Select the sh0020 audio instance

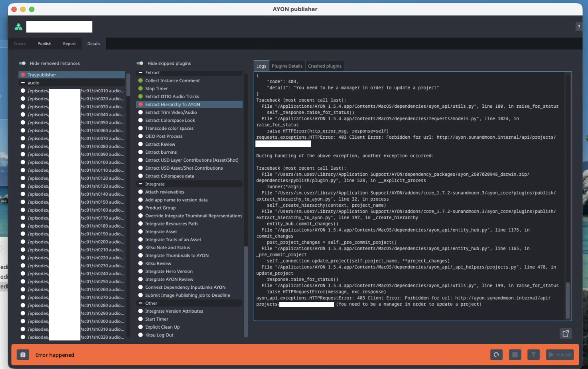[x=72, y=99]
